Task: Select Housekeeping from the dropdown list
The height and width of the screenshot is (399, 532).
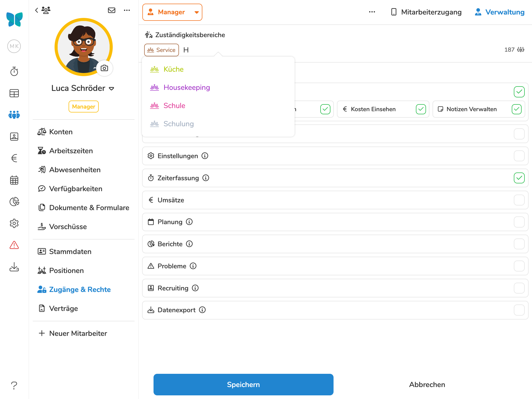Action: click(x=187, y=88)
